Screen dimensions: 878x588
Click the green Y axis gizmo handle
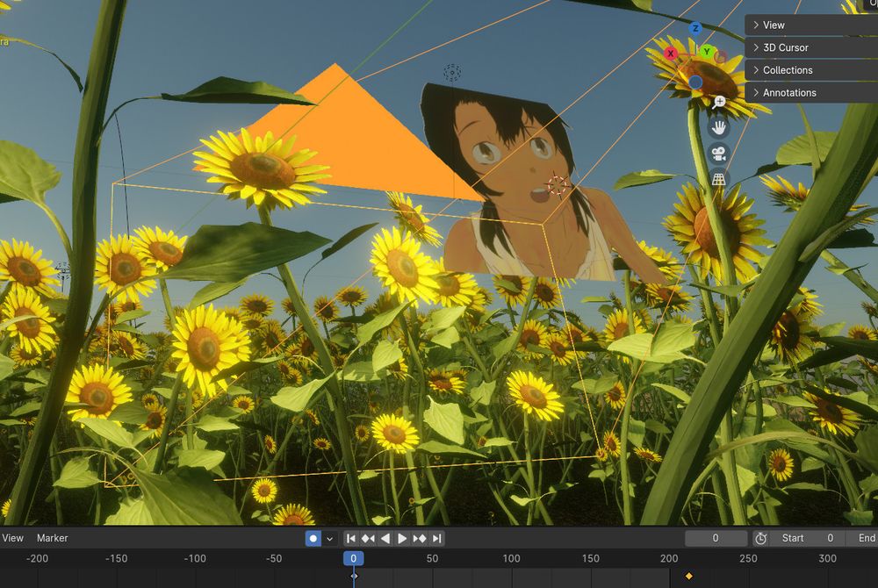pyautogui.click(x=707, y=52)
